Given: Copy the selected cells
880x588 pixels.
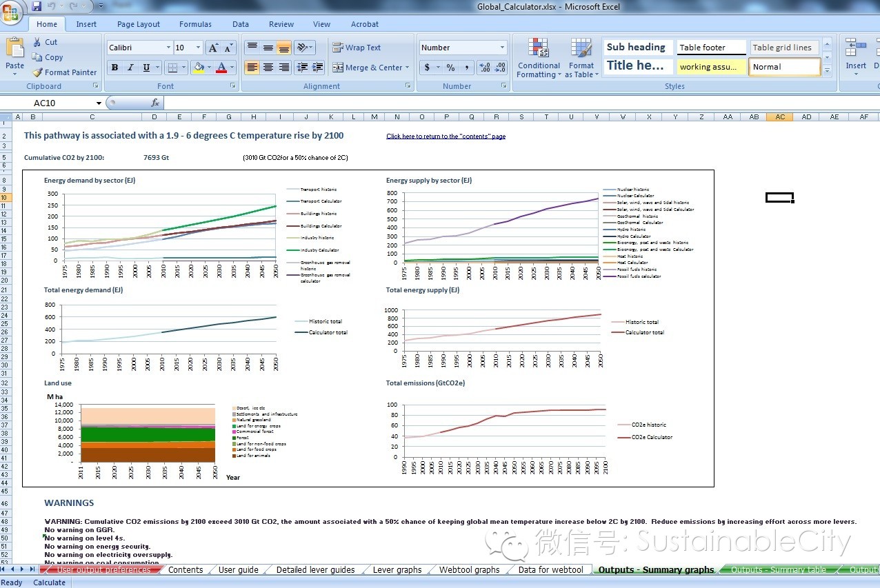Looking at the screenshot, I should [48, 57].
